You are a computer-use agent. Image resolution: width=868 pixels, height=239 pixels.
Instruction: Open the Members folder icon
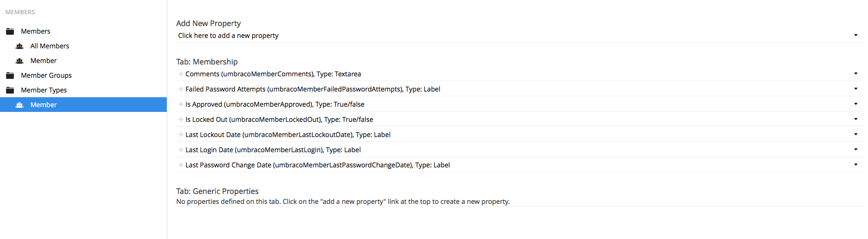click(x=10, y=31)
